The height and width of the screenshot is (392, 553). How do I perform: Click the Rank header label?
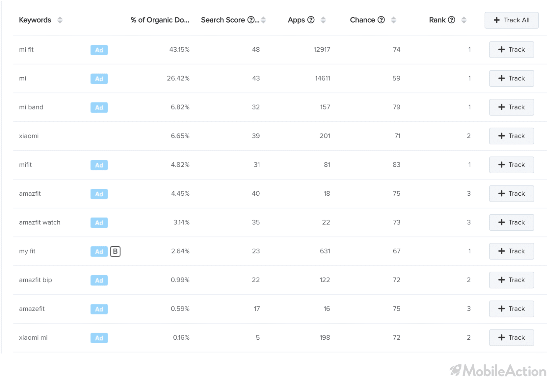click(x=437, y=20)
